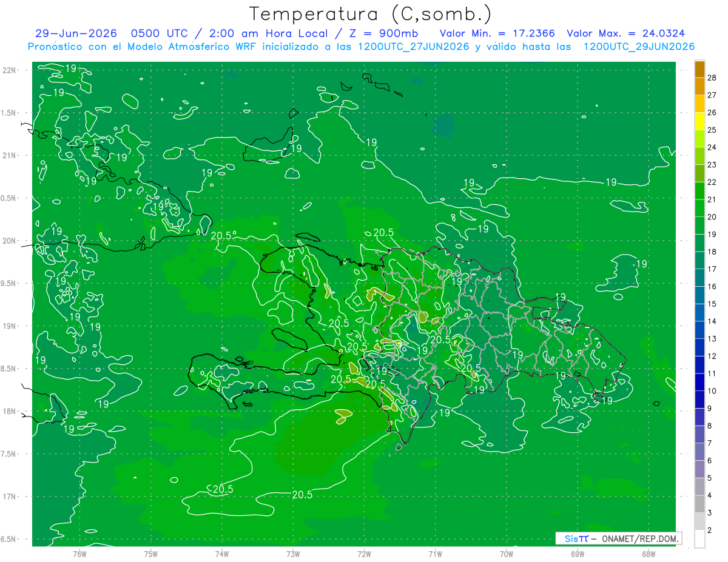Click the color bar value label '12'
Screen dimensions: 728x562
click(x=712, y=356)
